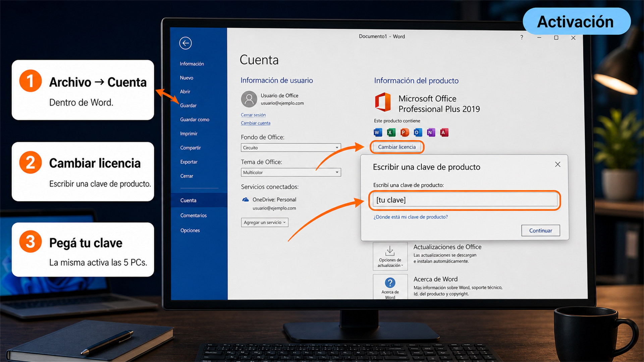Click the Access app icon under product contents
Image resolution: width=644 pixels, height=362 pixels.
444,132
